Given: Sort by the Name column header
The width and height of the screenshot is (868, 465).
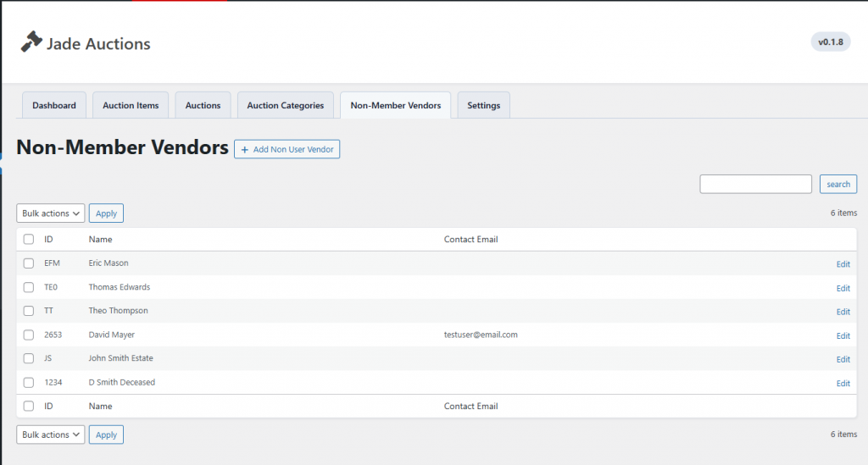Looking at the screenshot, I should (100, 240).
